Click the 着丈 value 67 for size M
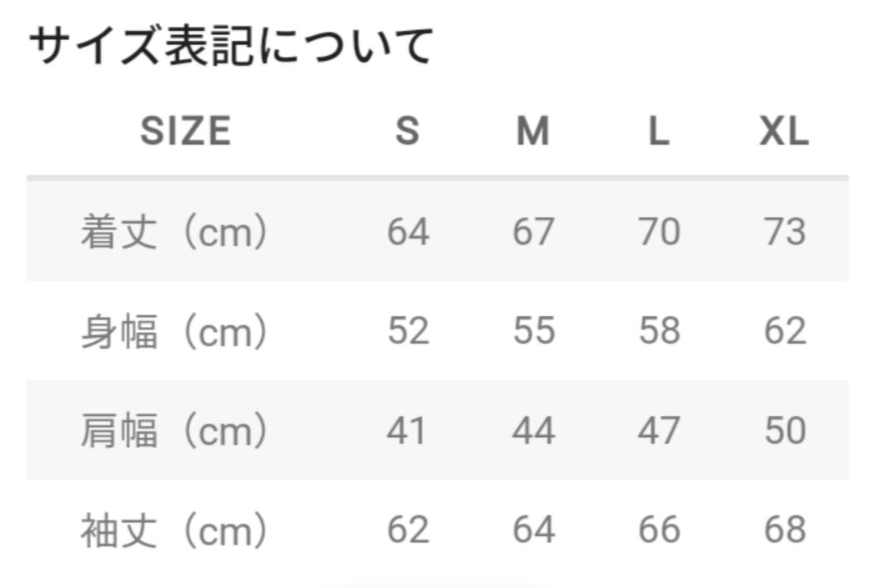This screenshot has width=870, height=588. click(x=533, y=232)
